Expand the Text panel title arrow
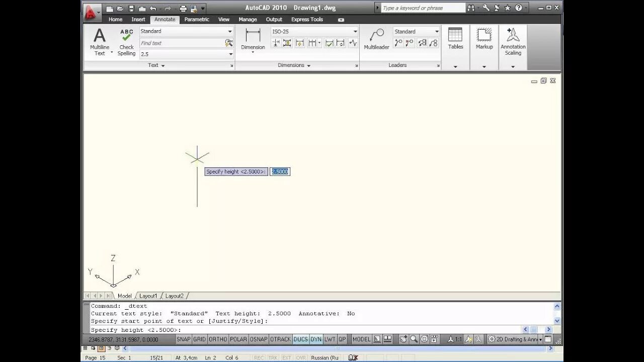This screenshot has width=644, height=362. 163,65
